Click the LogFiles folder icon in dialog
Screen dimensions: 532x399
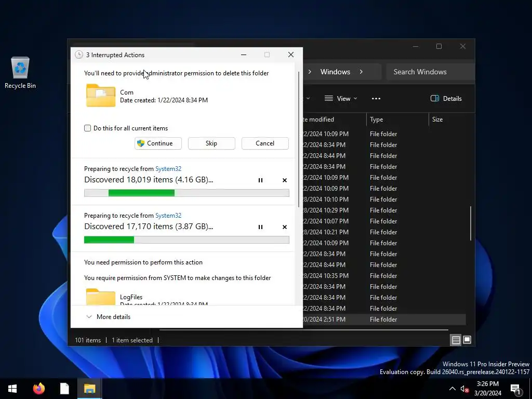(101, 297)
